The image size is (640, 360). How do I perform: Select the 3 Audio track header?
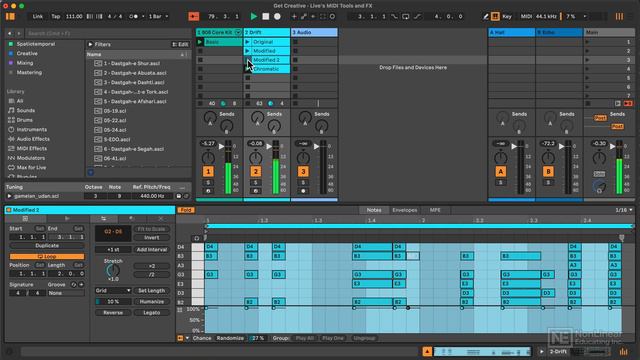314,32
